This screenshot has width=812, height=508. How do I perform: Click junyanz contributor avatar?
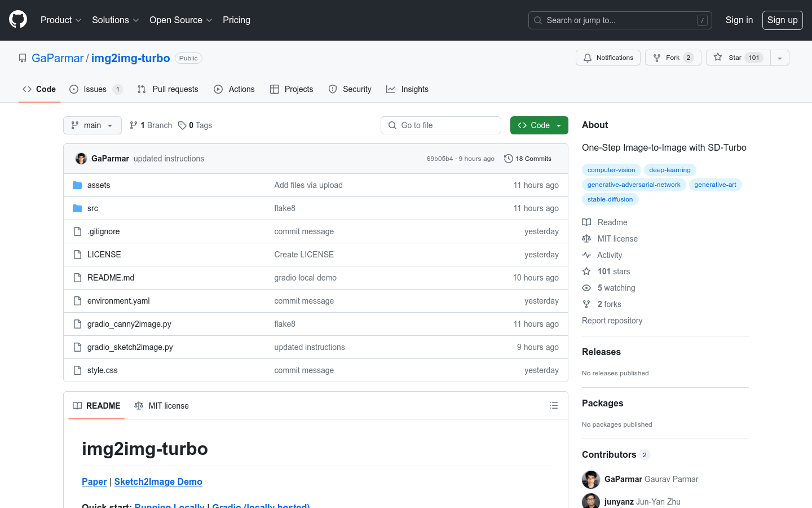[x=591, y=501]
